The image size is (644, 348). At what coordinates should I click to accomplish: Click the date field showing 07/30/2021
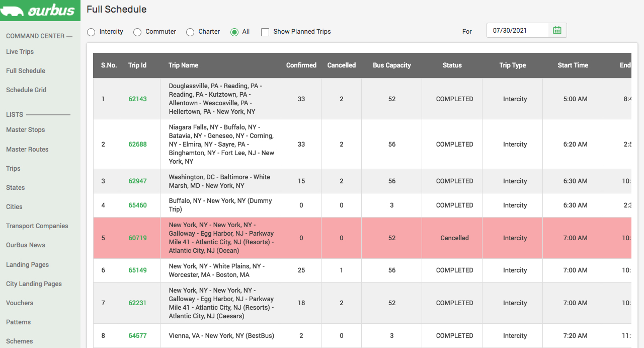[517, 30]
